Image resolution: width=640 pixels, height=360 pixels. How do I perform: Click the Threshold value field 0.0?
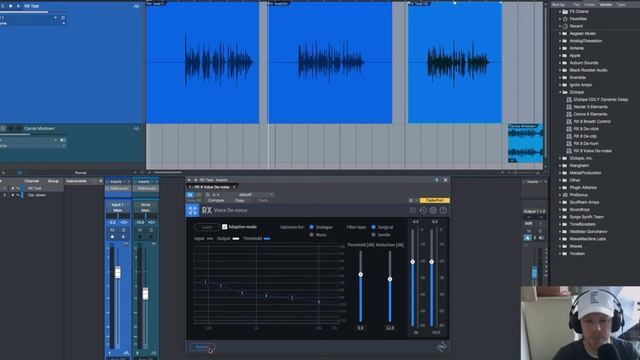(x=360, y=328)
